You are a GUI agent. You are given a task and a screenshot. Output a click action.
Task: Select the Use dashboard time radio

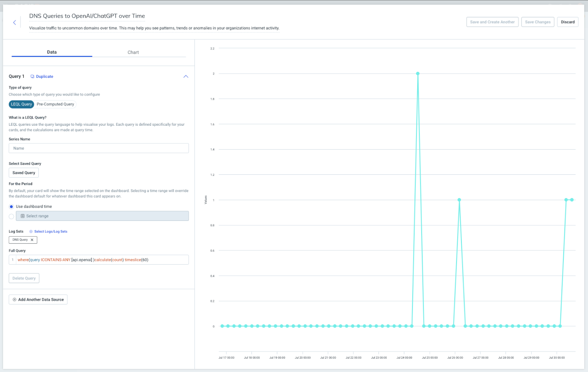[11, 207]
